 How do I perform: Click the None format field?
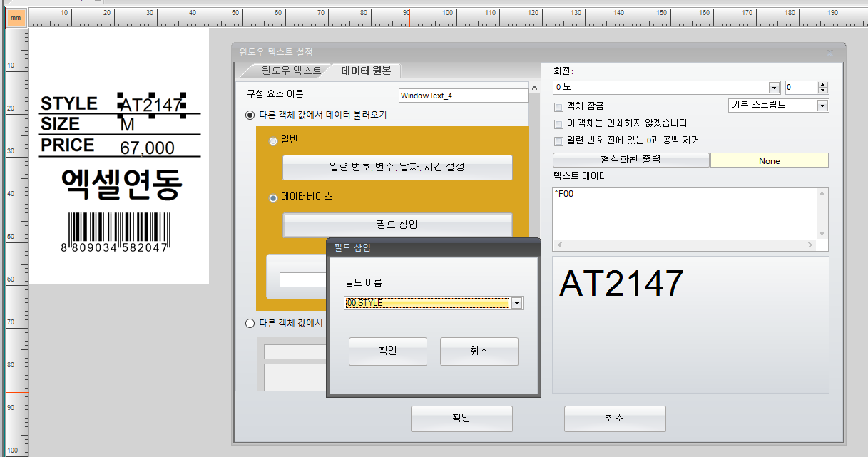(x=770, y=160)
